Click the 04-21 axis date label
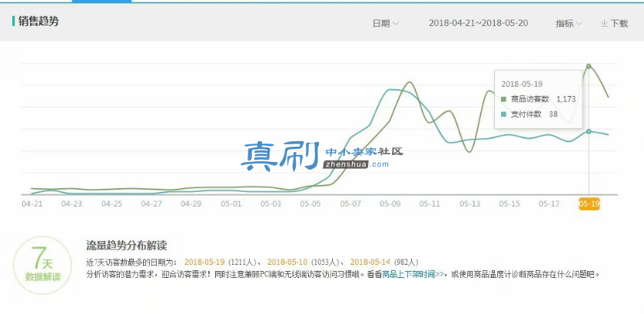Viewport: 644px width, 314px height. (32, 203)
